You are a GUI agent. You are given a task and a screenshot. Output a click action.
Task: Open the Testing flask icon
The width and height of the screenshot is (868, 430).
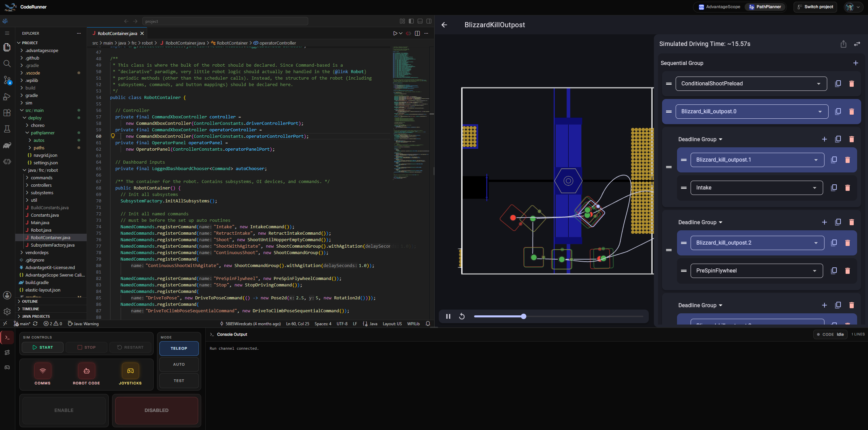point(7,129)
